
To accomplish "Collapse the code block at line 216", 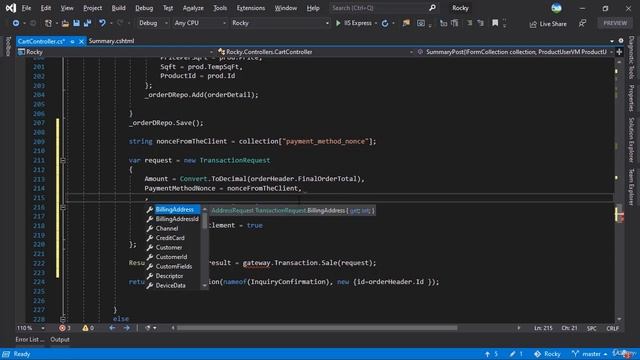I will pyautogui.click(x=63, y=207).
